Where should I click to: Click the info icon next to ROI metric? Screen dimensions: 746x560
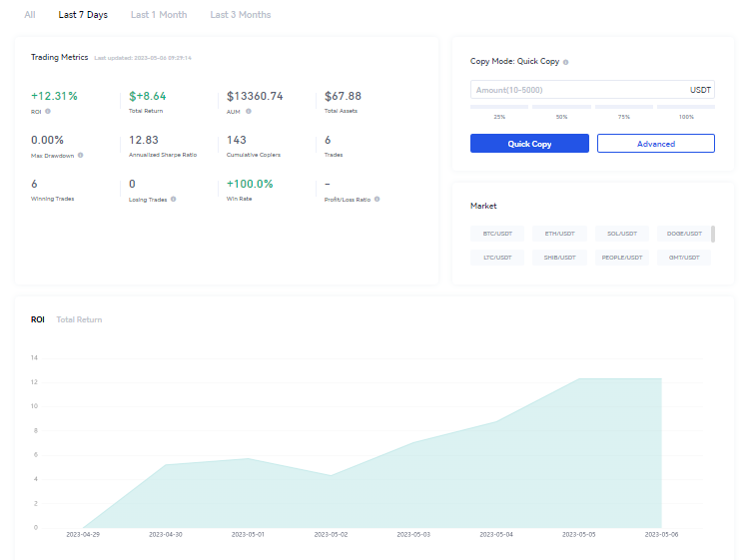(x=48, y=111)
